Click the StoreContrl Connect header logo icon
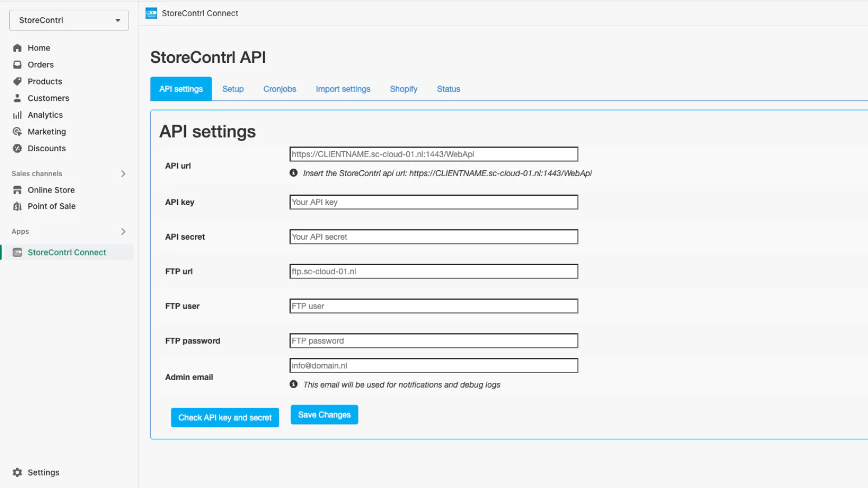Screen dimensions: 868x488 click(151, 13)
